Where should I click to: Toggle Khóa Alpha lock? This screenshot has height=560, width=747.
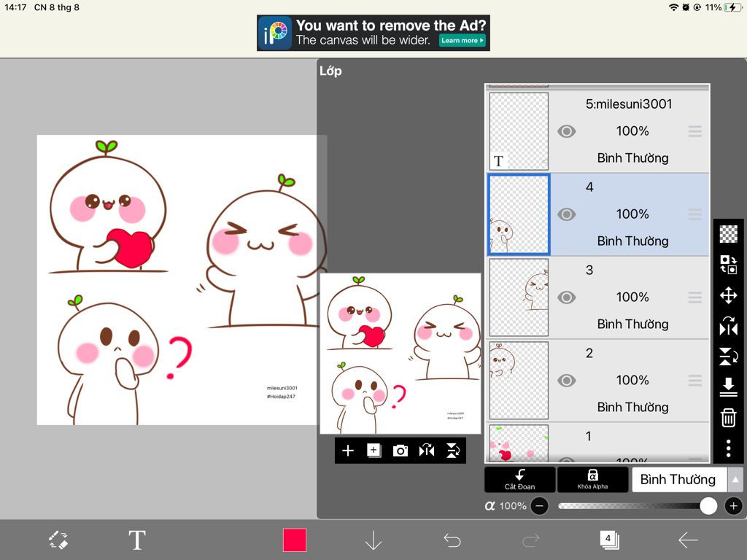(592, 480)
